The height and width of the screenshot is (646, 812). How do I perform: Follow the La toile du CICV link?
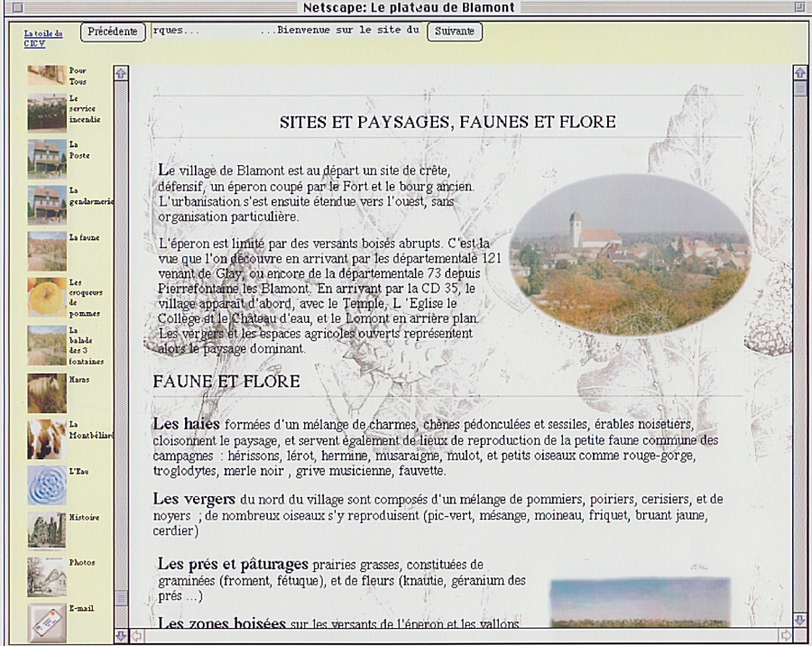tap(42, 38)
